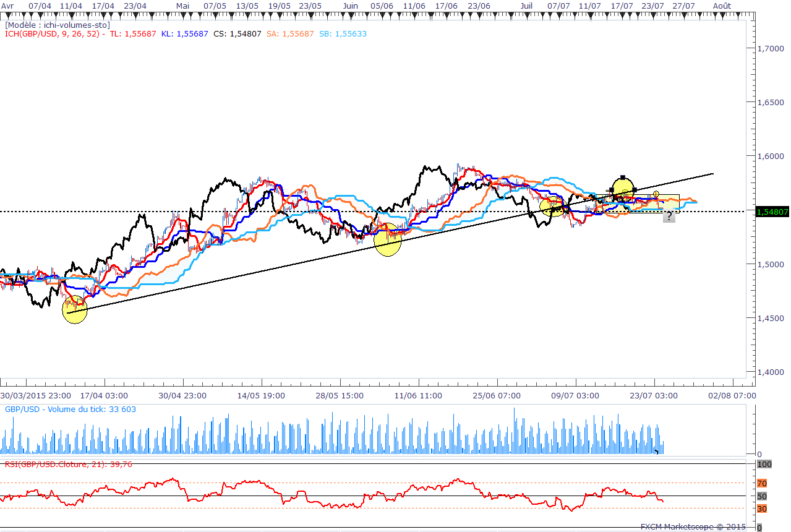Viewport: 791px width, 532px height.
Task: Click the 1,5000 price axis label
Action: tap(770, 265)
